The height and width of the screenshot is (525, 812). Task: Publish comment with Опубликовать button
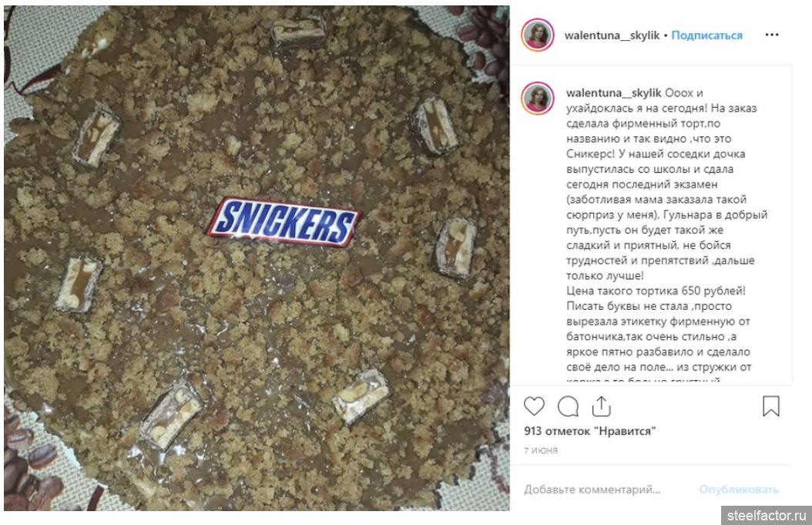click(x=739, y=490)
